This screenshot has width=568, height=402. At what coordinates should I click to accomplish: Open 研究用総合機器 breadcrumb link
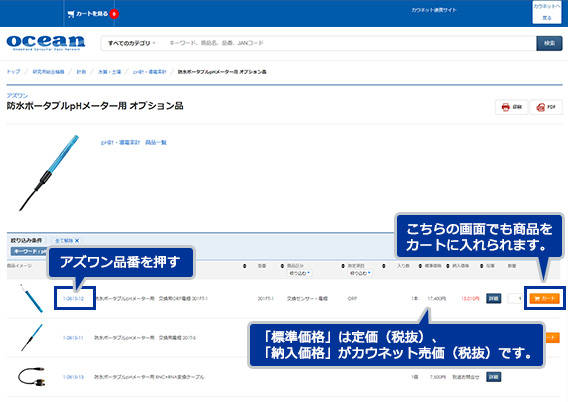click(x=49, y=72)
